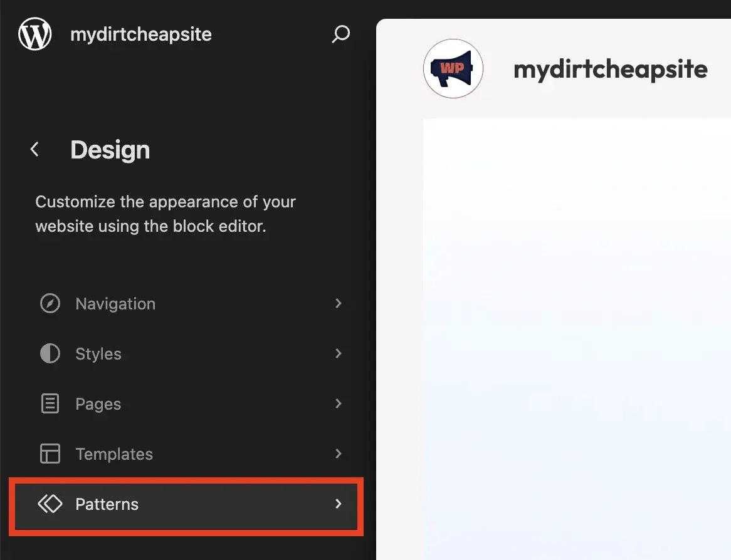Click the Templates layout icon

point(50,454)
